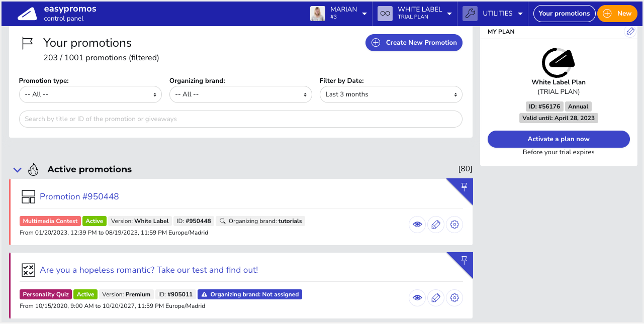Click the Multimedia Contest tag
This screenshot has width=644, height=324.
(51, 221)
